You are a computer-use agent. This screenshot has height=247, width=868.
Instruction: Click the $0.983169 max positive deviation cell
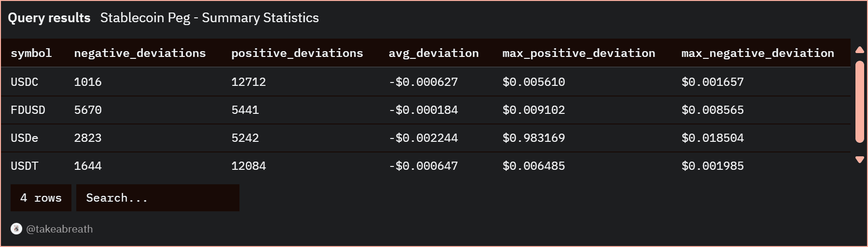(533, 138)
